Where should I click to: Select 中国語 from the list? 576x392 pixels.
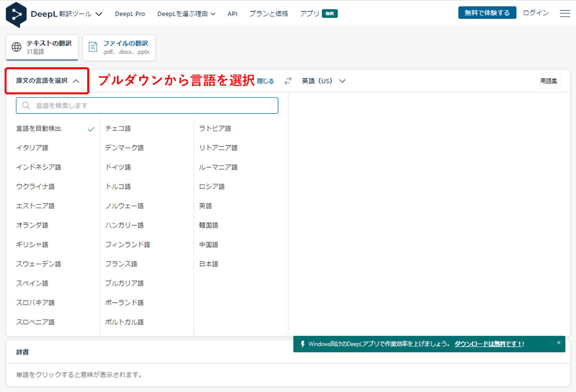point(208,245)
